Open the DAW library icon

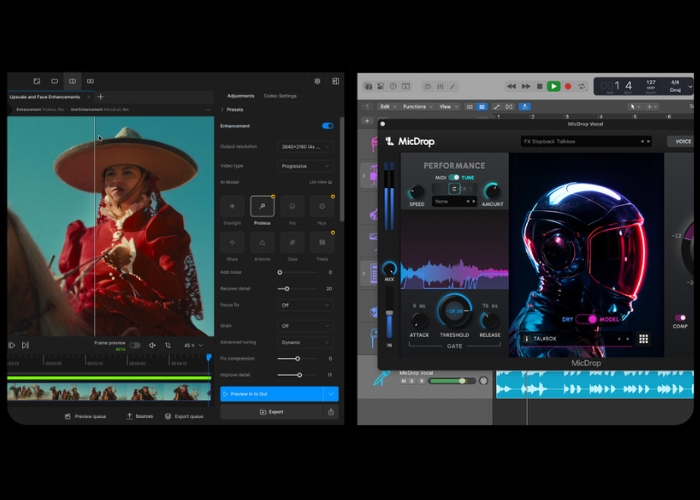point(368,87)
